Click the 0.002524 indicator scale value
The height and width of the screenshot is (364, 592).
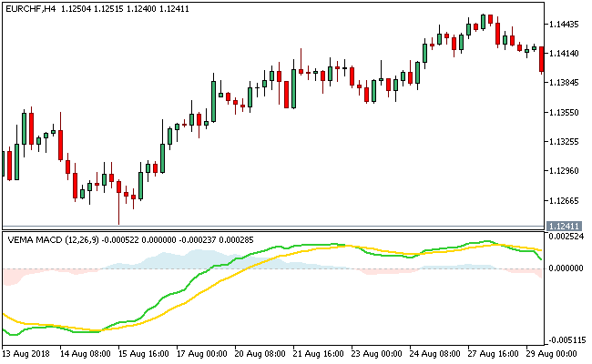point(566,237)
